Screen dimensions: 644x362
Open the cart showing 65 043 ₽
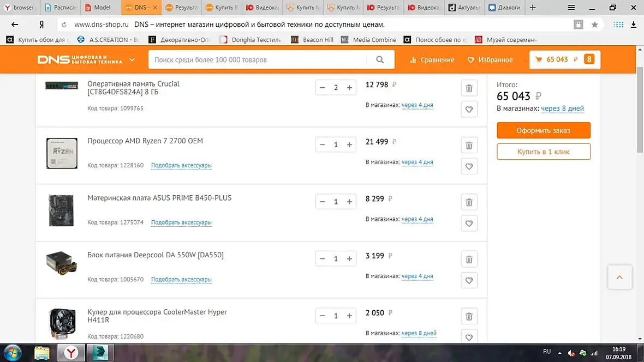point(565,59)
